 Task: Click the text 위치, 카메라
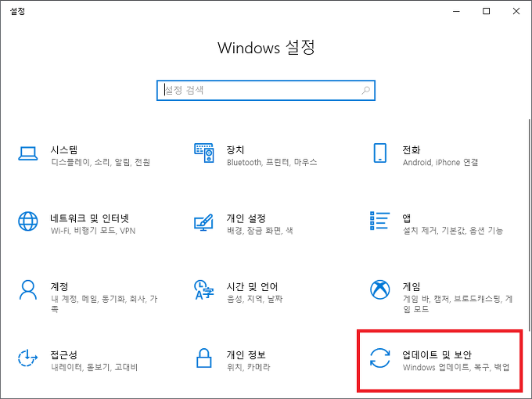click(x=248, y=367)
